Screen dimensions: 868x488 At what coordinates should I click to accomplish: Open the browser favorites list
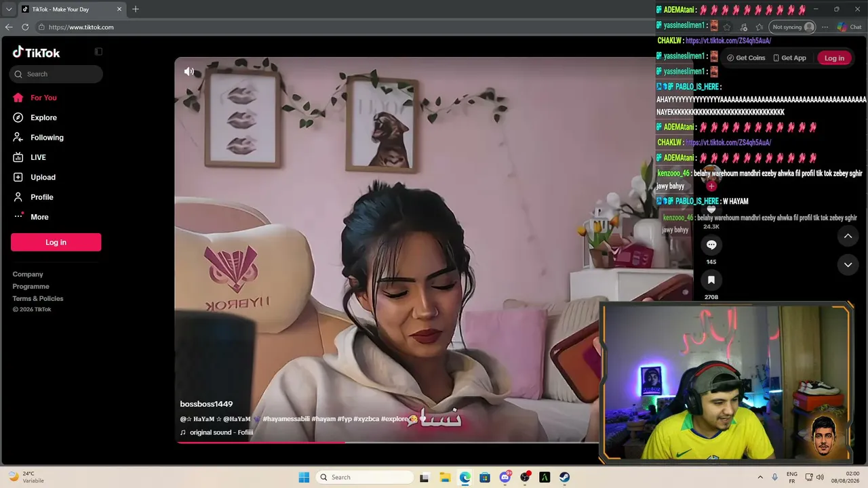[759, 27]
